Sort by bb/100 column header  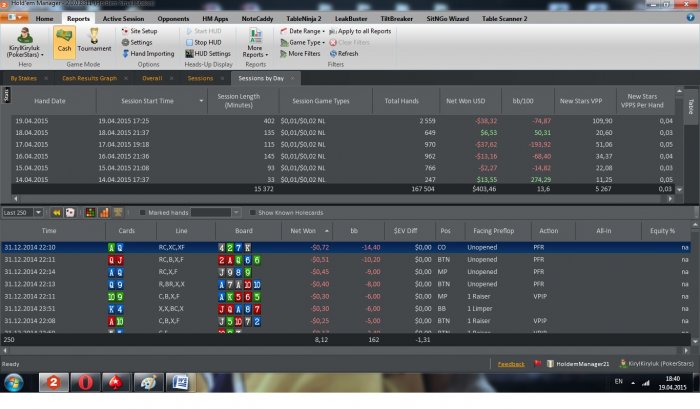coord(523,101)
